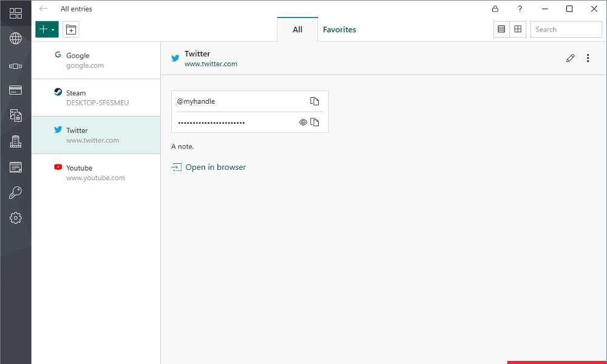The image size is (607, 364).
Task: Open more options for the Twitter entry
Action: 588,58
